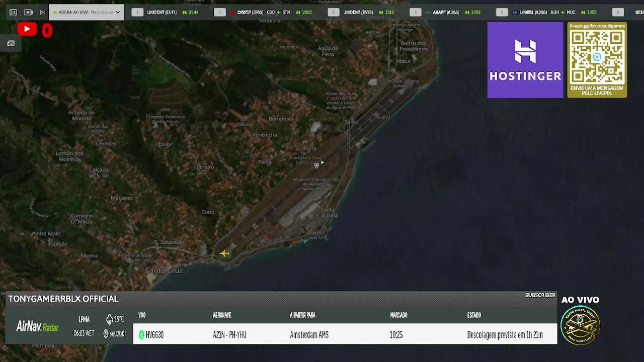Click the 'Água de Pena' map label

pos(328,51)
